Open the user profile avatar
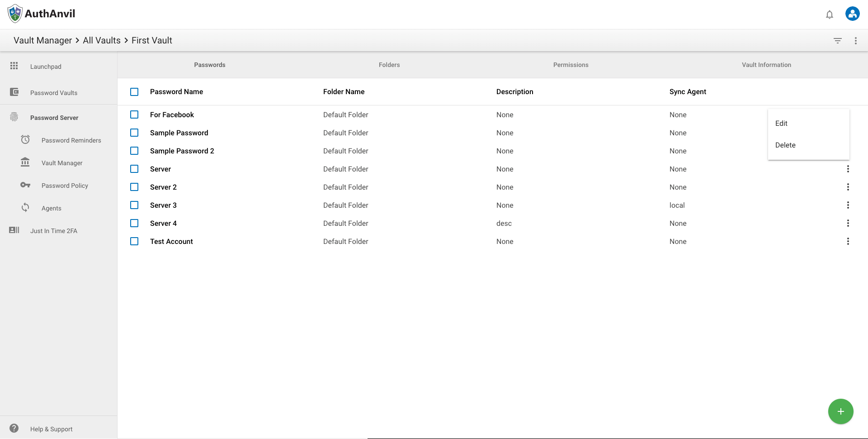This screenshot has height=439, width=868. (852, 14)
